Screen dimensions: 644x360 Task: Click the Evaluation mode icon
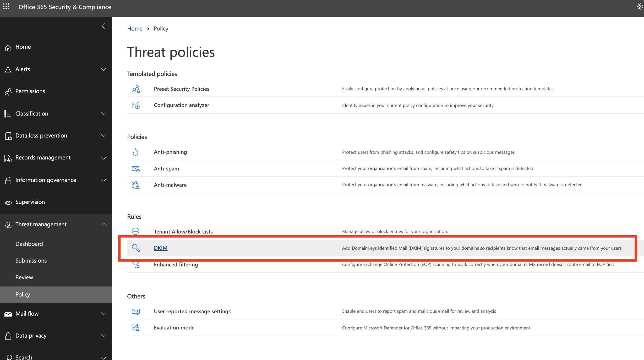pos(136,327)
